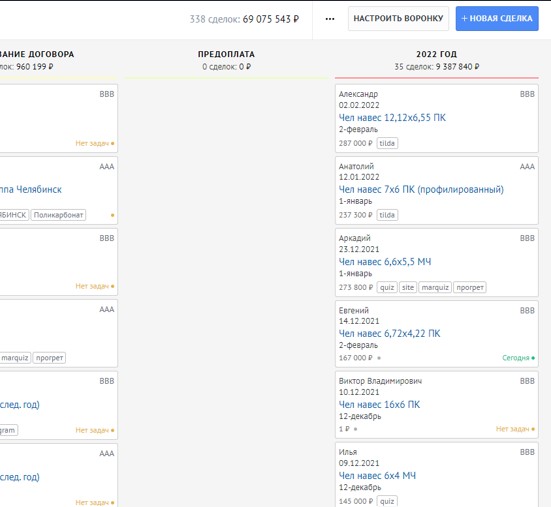Click the green Сегодня task indicator

coord(518,358)
